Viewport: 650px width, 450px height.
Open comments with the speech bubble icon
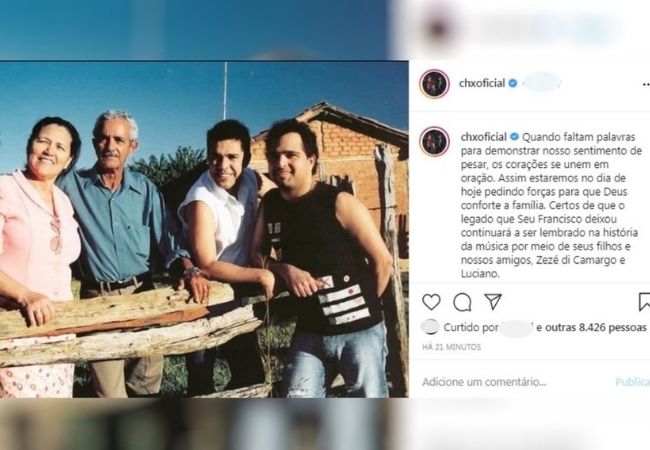pyautogui.click(x=462, y=302)
